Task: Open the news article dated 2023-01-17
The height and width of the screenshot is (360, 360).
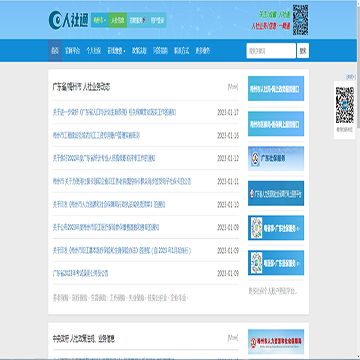Action: [x=114, y=112]
